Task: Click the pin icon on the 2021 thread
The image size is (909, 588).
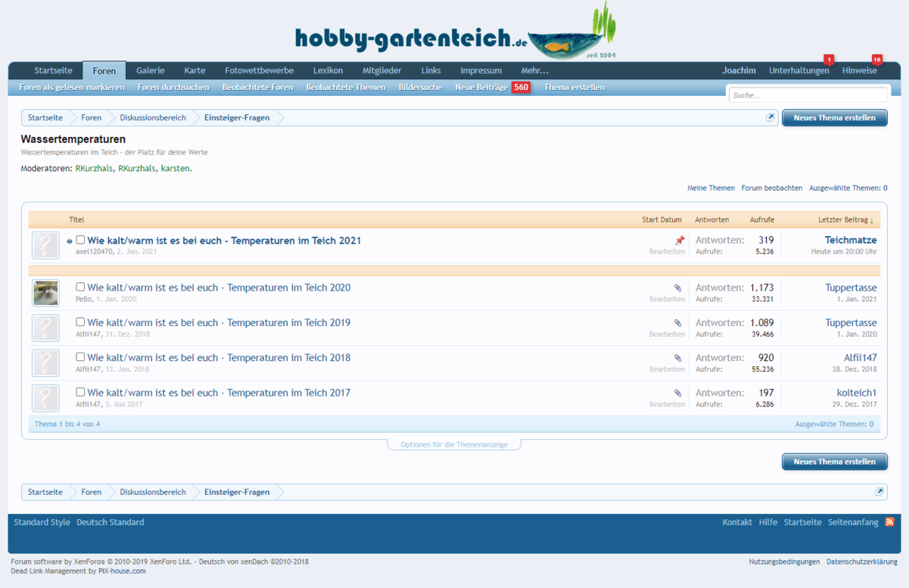Action: click(x=680, y=241)
